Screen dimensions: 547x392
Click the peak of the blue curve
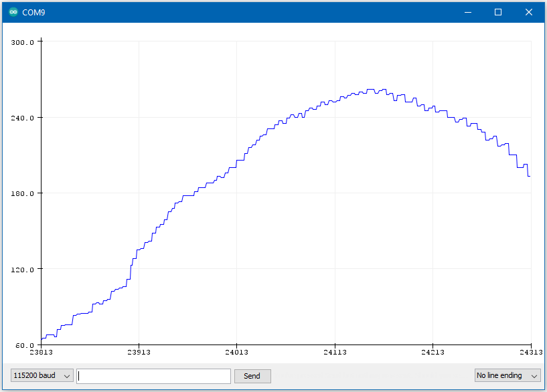(371, 90)
